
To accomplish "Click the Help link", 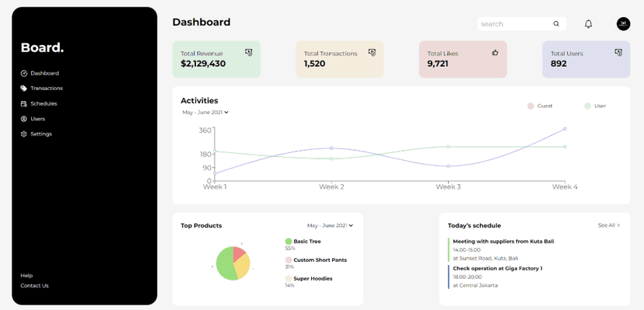I will click(x=26, y=276).
